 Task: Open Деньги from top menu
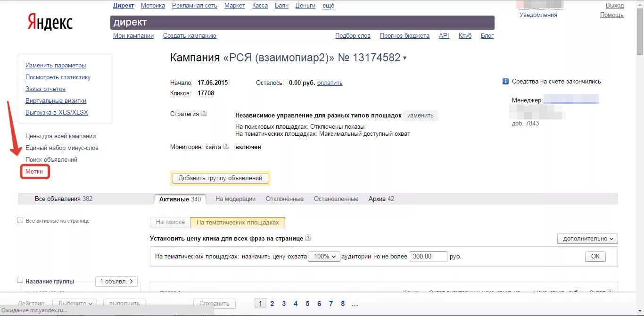point(305,6)
